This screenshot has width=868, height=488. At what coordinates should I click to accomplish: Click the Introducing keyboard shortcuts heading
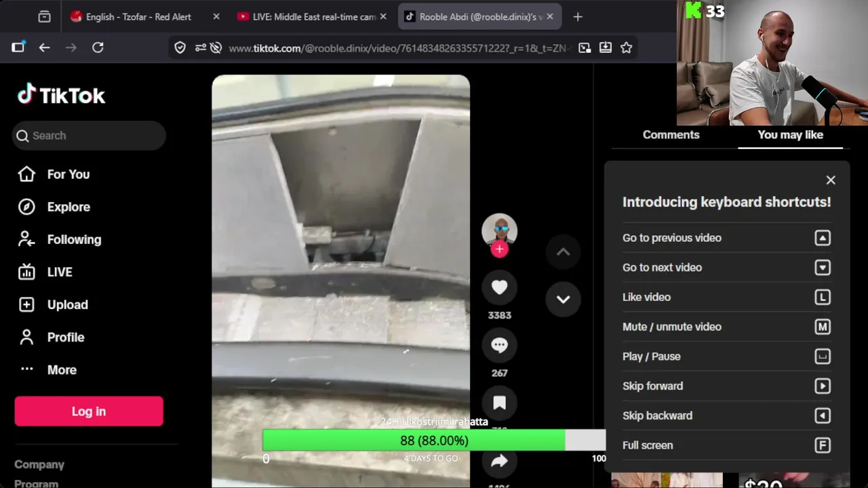(x=726, y=202)
